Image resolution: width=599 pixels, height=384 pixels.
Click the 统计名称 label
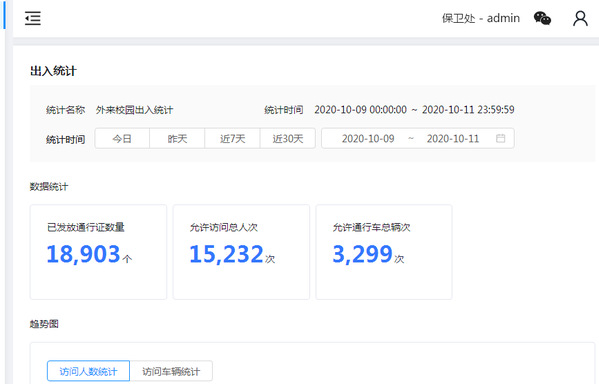[65, 110]
